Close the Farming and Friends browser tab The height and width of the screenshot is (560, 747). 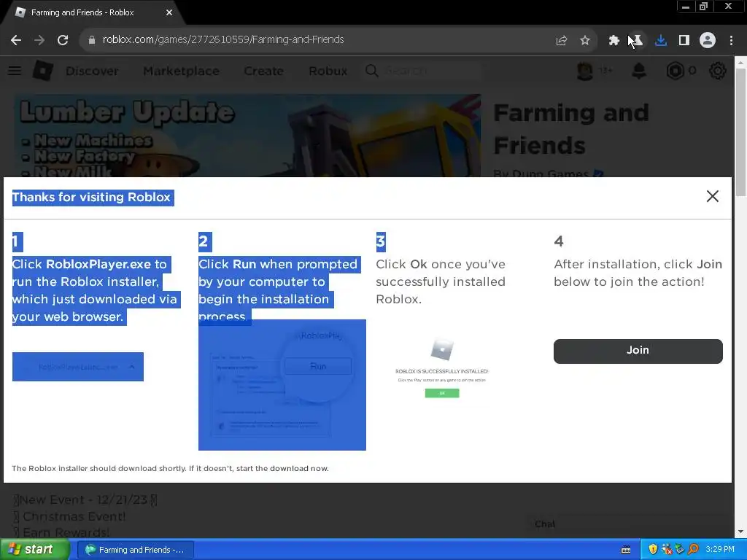pos(169,12)
